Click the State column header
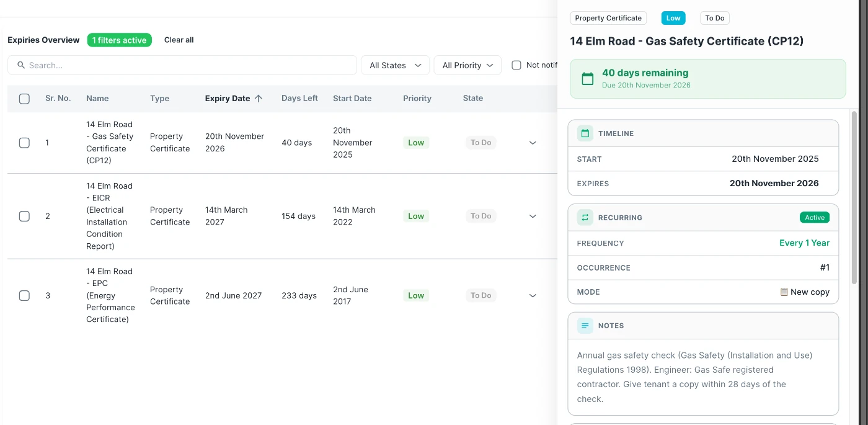Image resolution: width=868 pixels, height=425 pixels. tap(473, 99)
